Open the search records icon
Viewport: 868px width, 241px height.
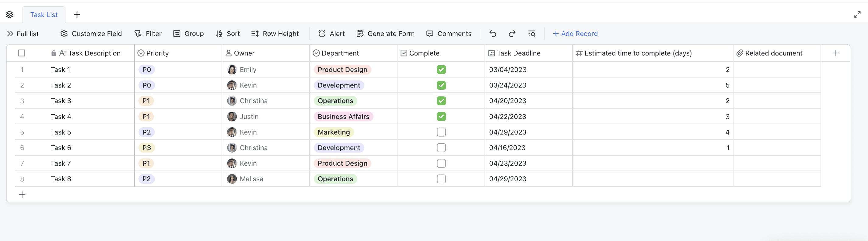coord(531,34)
